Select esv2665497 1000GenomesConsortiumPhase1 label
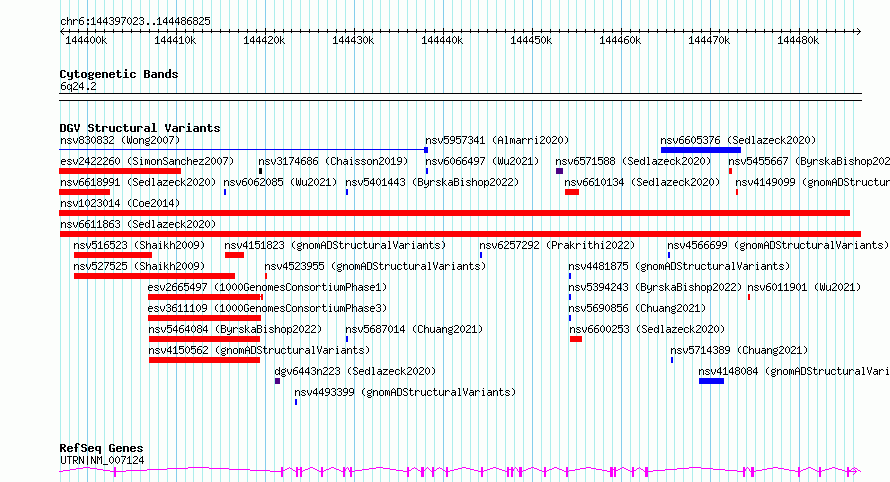This screenshot has height=482, width=890. (x=267, y=287)
